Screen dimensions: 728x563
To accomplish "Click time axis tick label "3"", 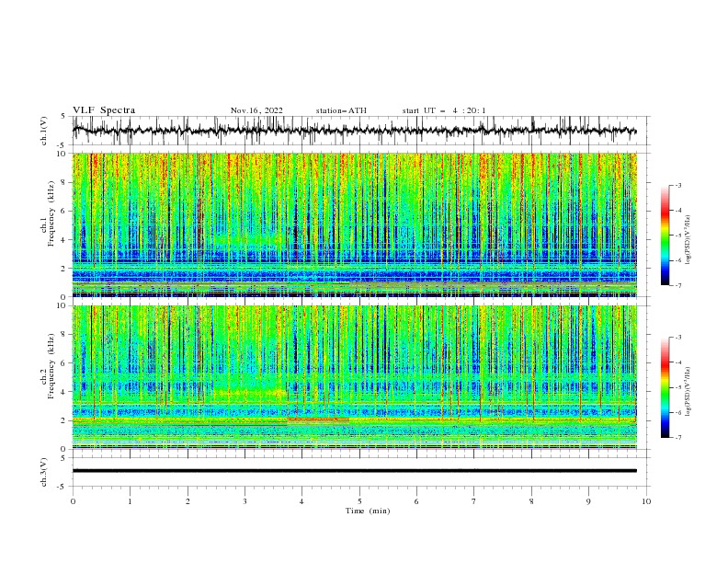I will click(245, 501).
